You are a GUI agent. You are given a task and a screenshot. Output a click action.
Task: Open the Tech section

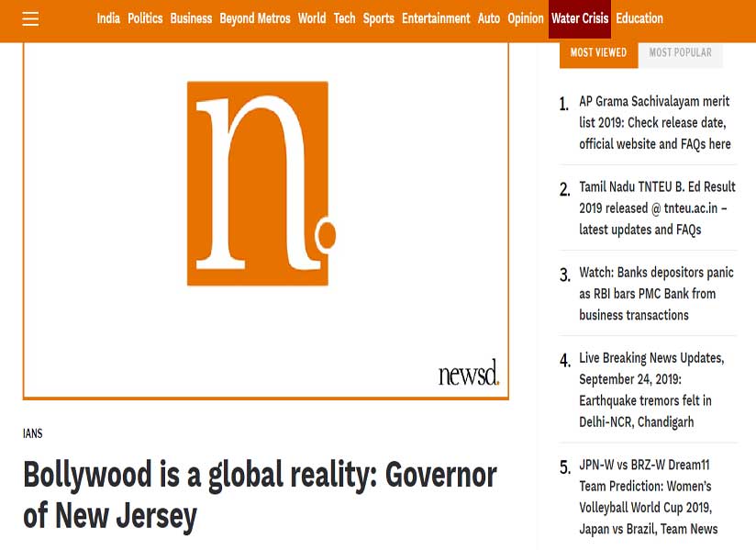click(x=344, y=18)
